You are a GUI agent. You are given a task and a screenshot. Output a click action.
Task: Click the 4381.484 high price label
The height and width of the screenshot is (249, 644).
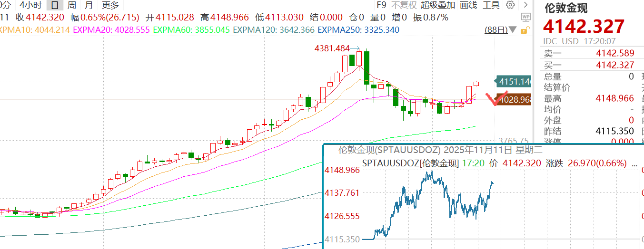coord(332,48)
